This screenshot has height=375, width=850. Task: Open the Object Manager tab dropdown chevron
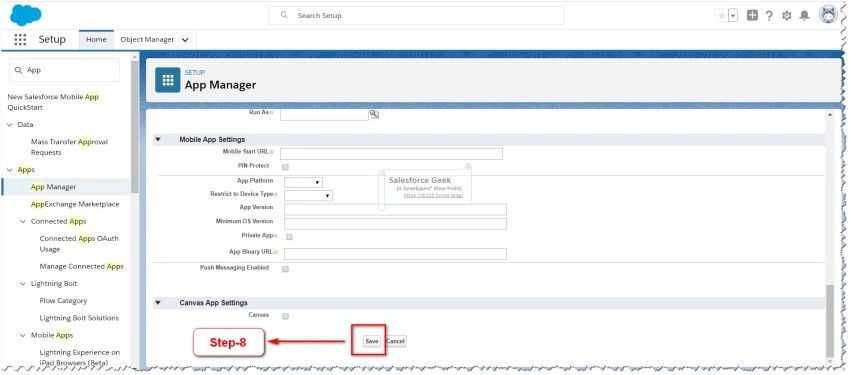pos(185,40)
